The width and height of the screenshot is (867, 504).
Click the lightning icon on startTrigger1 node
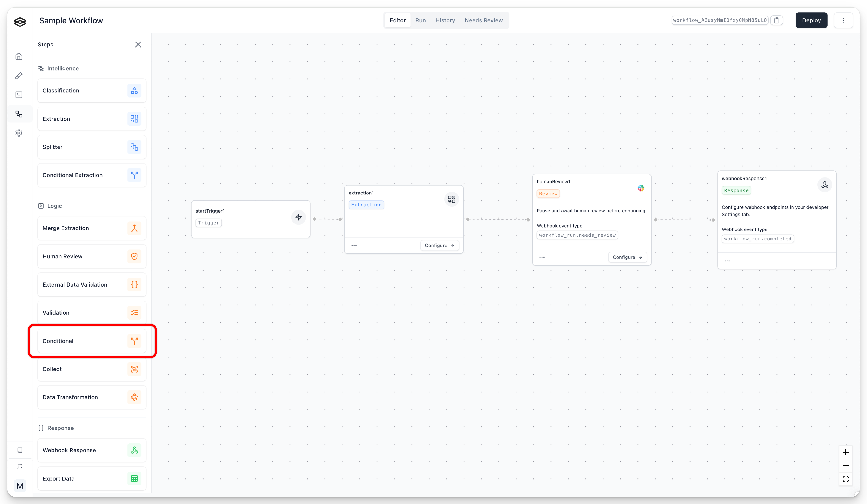[298, 217]
